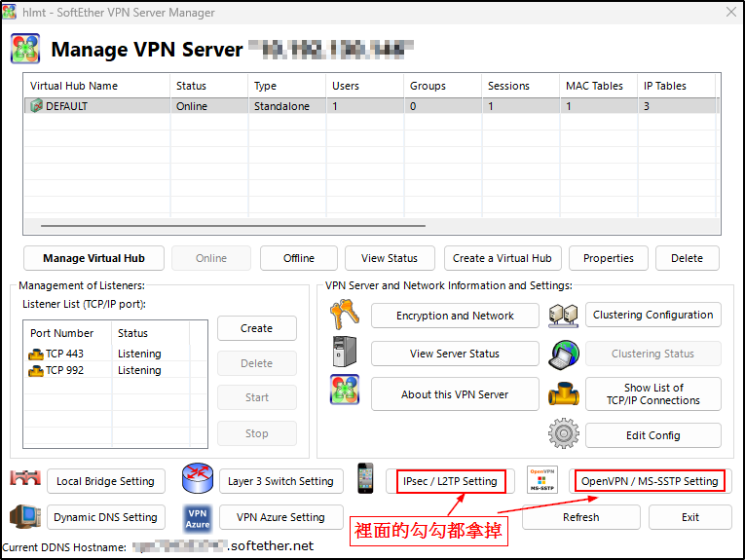Click the Port Number column header
745x560 pixels.
coord(67,333)
